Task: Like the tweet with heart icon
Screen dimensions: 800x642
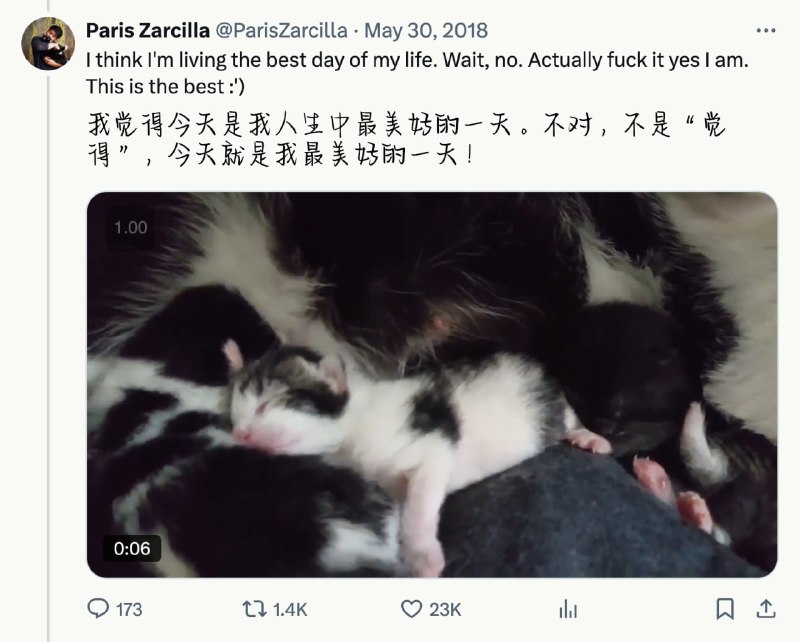Action: coord(411,609)
